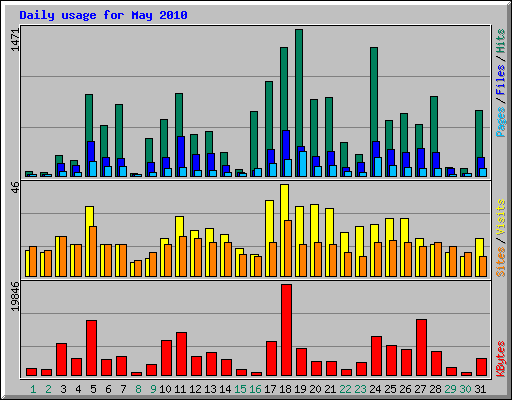Viewport: 512px width, 400px height.
Task: Click day 9 on the date axis
Action: pos(153,389)
